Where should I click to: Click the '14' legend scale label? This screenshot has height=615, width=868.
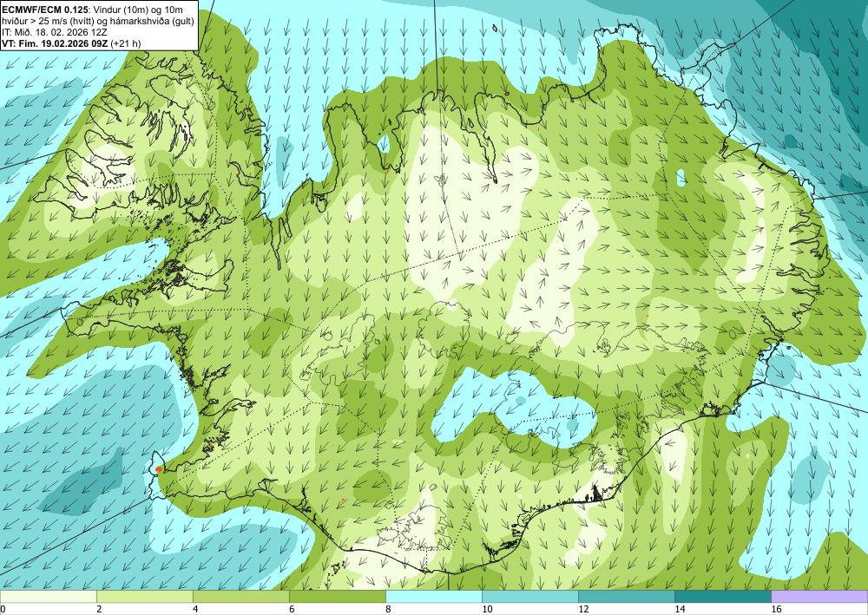click(680, 609)
